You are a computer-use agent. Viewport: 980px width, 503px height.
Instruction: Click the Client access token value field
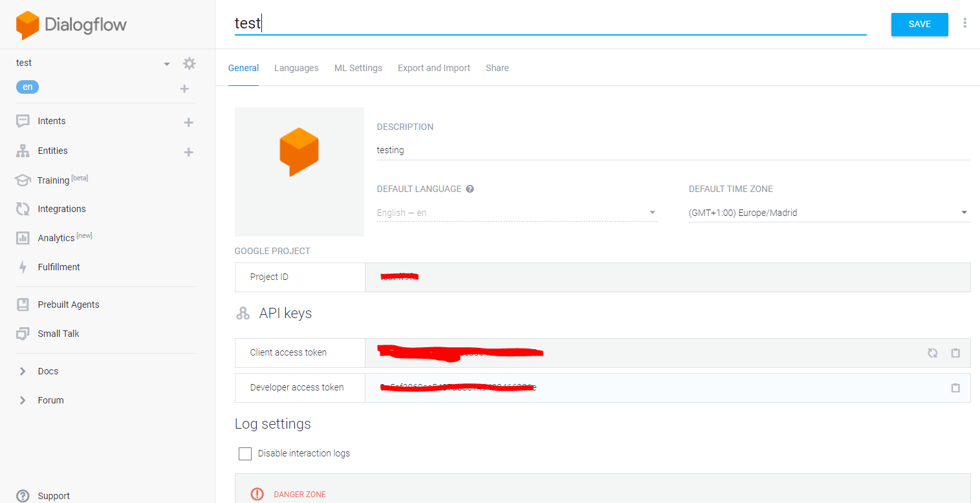[668, 353]
